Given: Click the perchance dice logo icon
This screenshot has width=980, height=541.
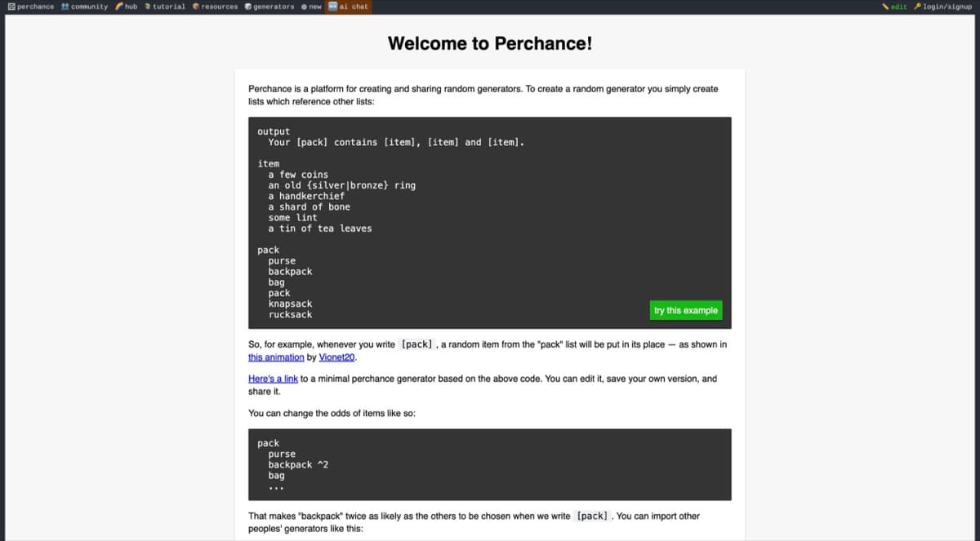Looking at the screenshot, I should (11, 7).
